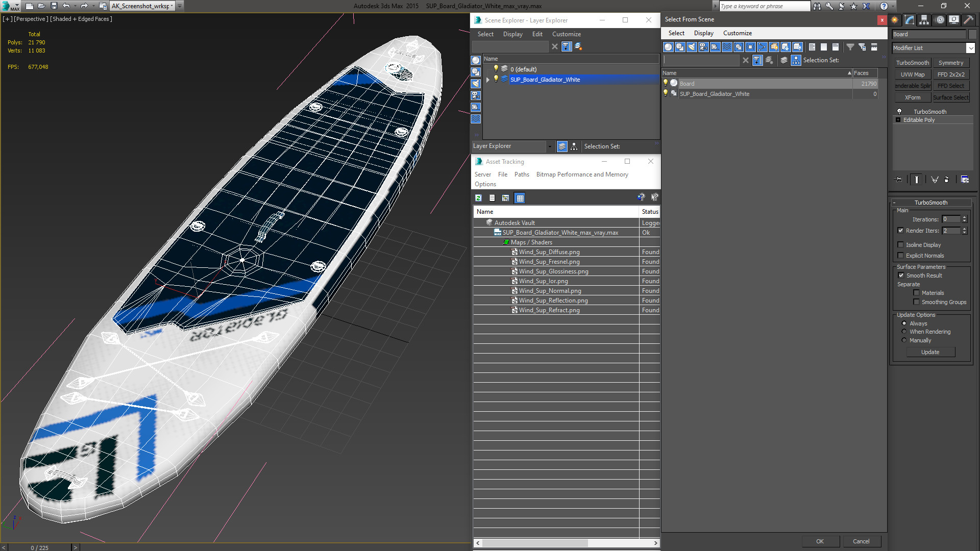Toggle Display Lights filter in Select From Scene

(692, 47)
